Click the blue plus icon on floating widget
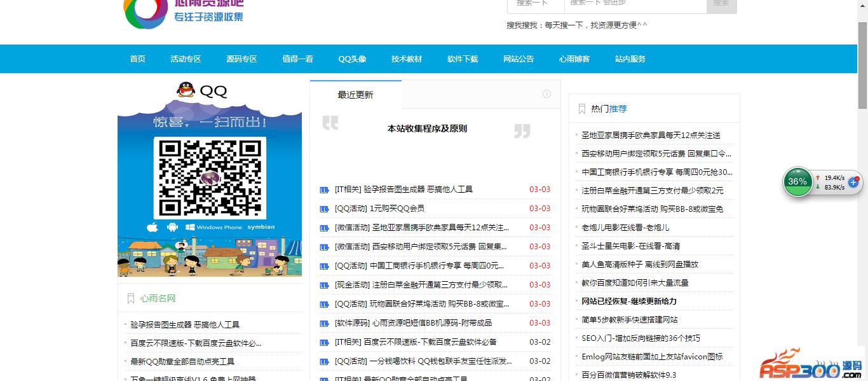Image resolution: width=868 pixels, height=381 pixels. [853, 182]
